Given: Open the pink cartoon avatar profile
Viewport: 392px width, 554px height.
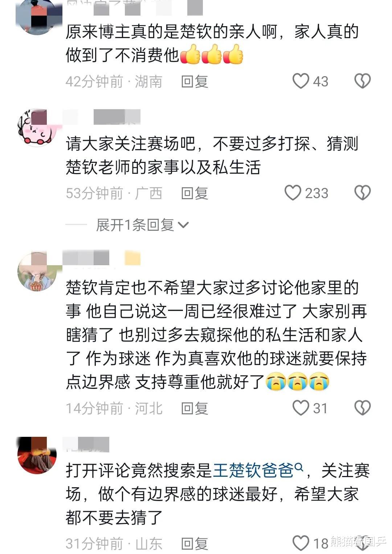Looking at the screenshot, I should click(x=37, y=128).
